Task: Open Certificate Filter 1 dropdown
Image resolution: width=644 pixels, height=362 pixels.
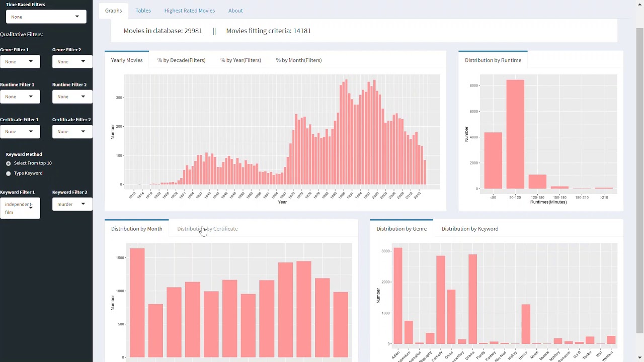Action: coord(20,132)
